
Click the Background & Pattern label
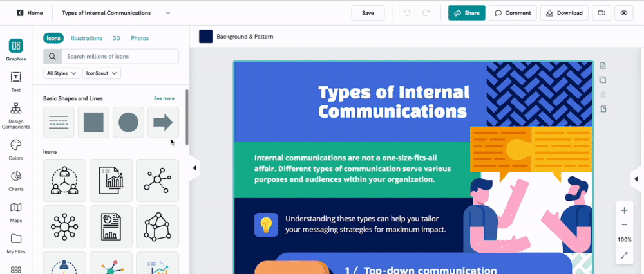pos(245,37)
